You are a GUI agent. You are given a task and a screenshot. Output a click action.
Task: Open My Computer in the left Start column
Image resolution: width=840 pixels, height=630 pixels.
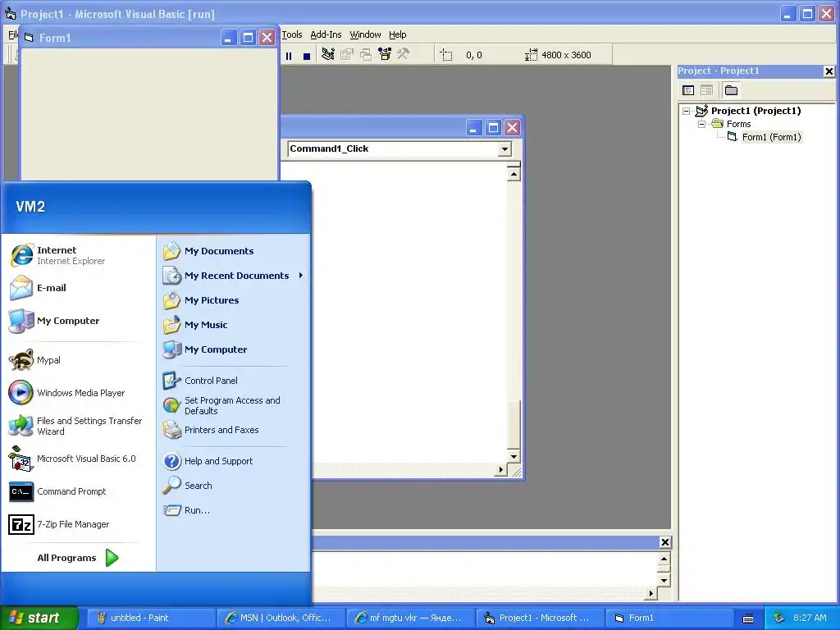pos(78,321)
